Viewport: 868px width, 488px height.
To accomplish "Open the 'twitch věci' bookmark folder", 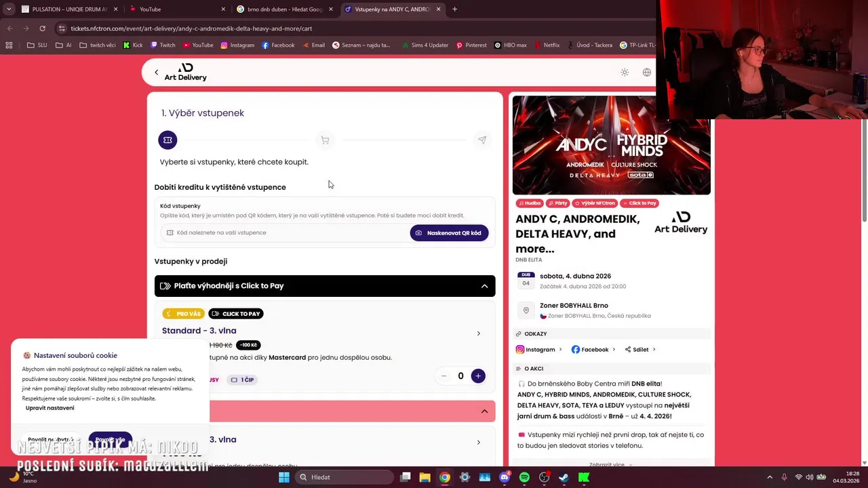I will tap(98, 45).
